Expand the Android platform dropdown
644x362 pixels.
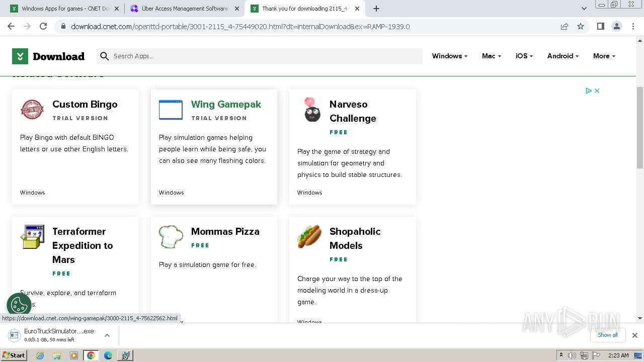563,56
